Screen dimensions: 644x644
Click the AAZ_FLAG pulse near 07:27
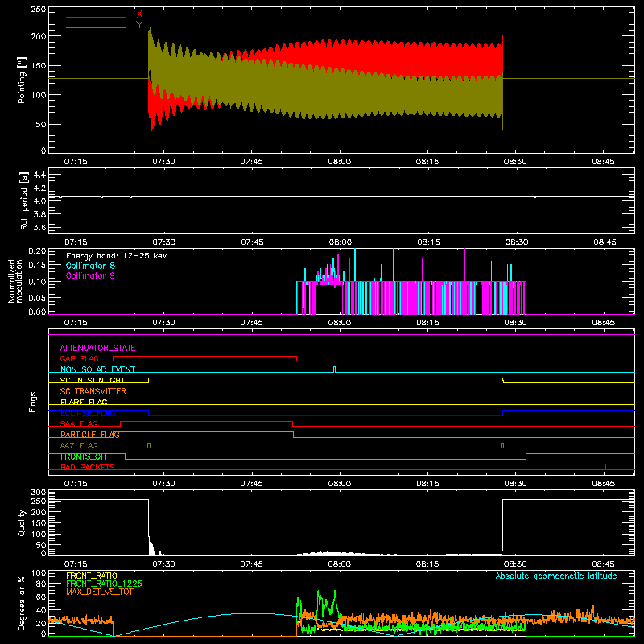[x=149, y=445]
